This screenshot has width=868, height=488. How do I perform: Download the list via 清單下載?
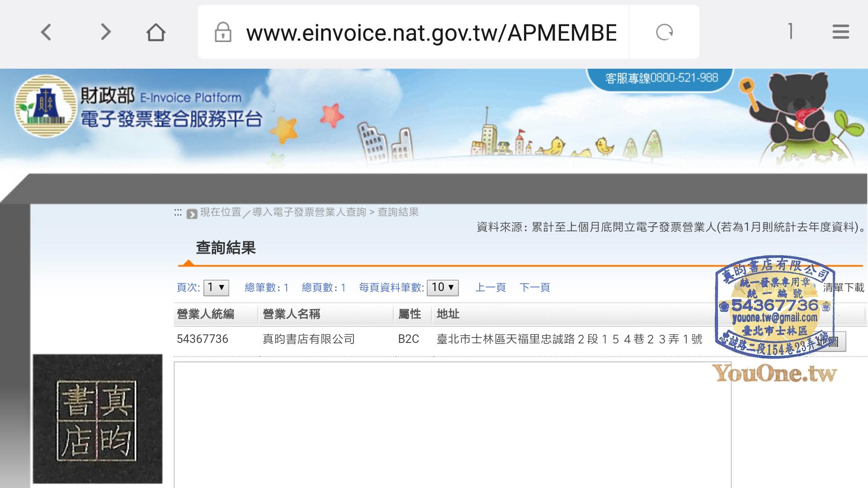(x=844, y=287)
